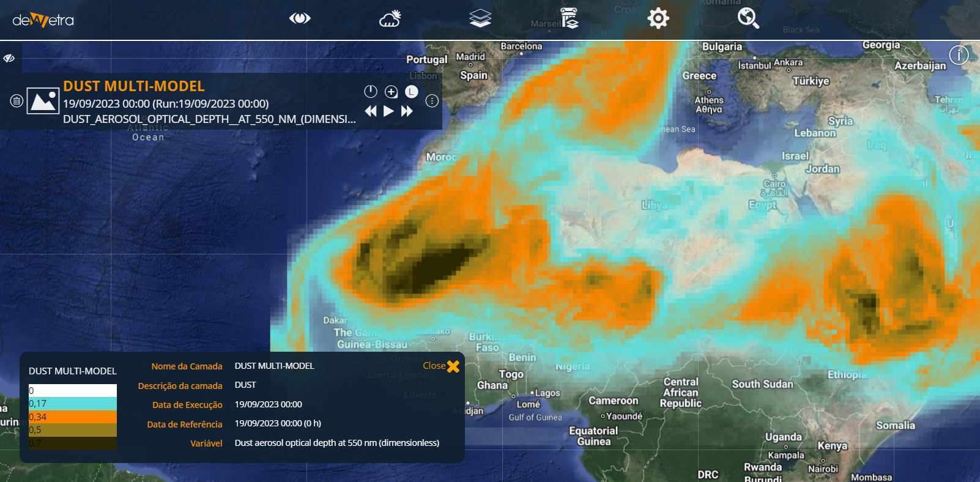Click the Cameroon label on the map

click(614, 401)
